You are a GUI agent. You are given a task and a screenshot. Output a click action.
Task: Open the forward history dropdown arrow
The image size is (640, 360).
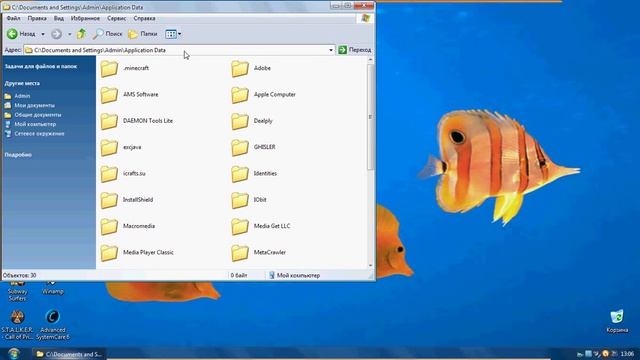[69, 34]
